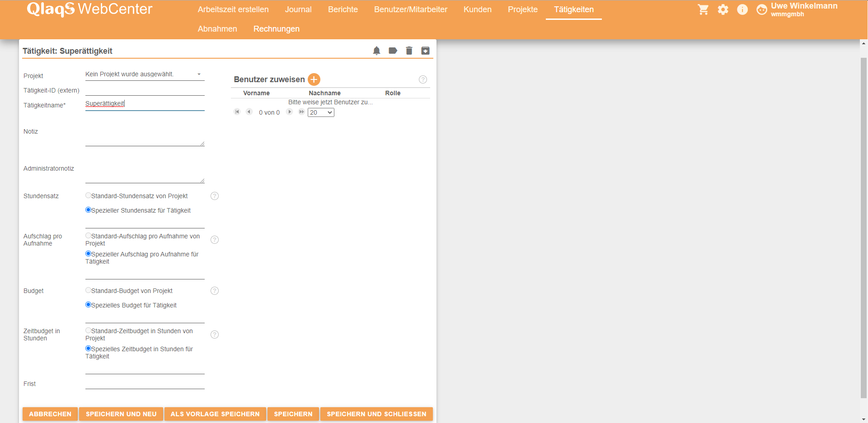Select Standard-Stundensatz von Projekt option
868x423 pixels.
(88, 195)
